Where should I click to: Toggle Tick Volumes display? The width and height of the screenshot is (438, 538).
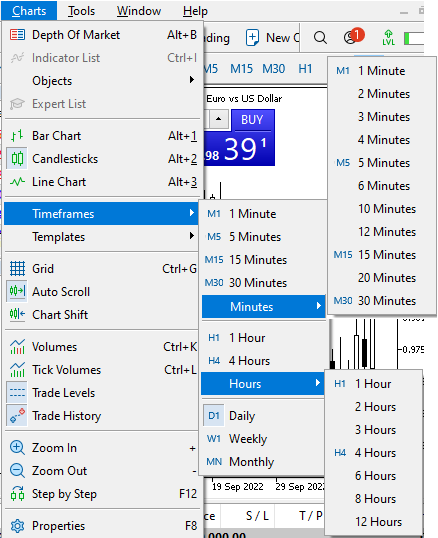[101, 370]
